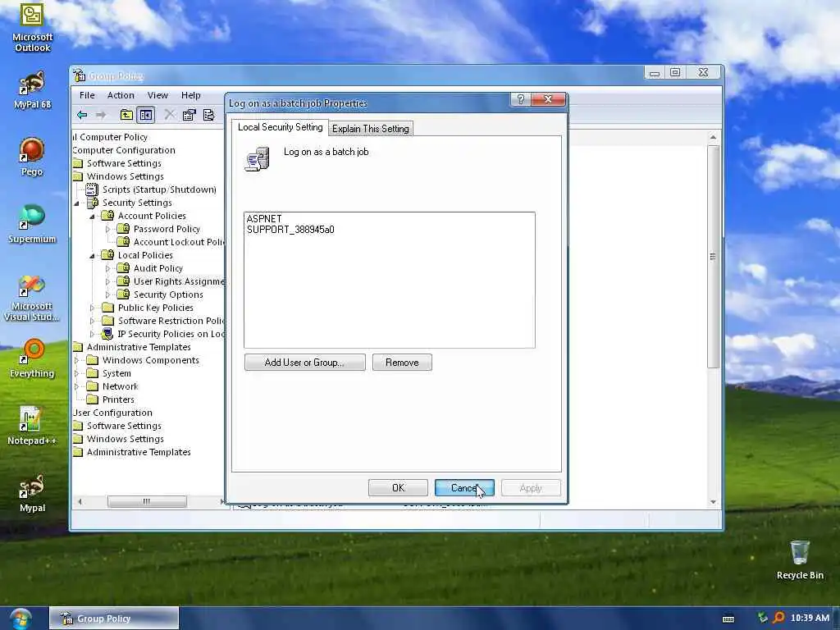Switch to Explain This Setting tab

point(370,129)
